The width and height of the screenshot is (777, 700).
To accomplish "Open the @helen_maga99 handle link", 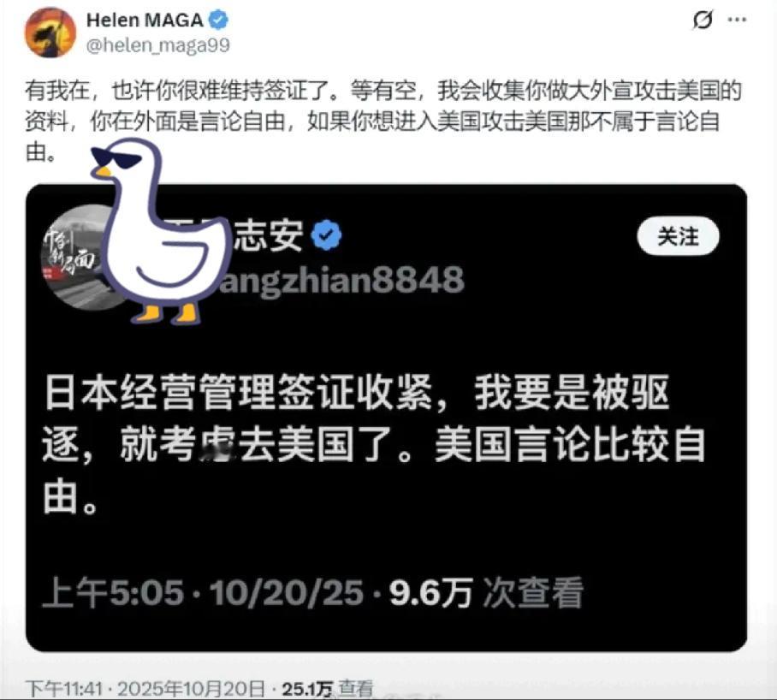I will click(158, 45).
